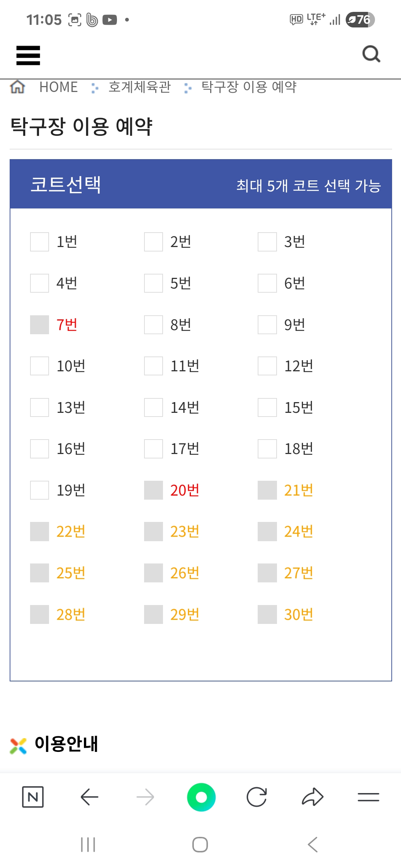Open the Naver N home button

tap(33, 797)
